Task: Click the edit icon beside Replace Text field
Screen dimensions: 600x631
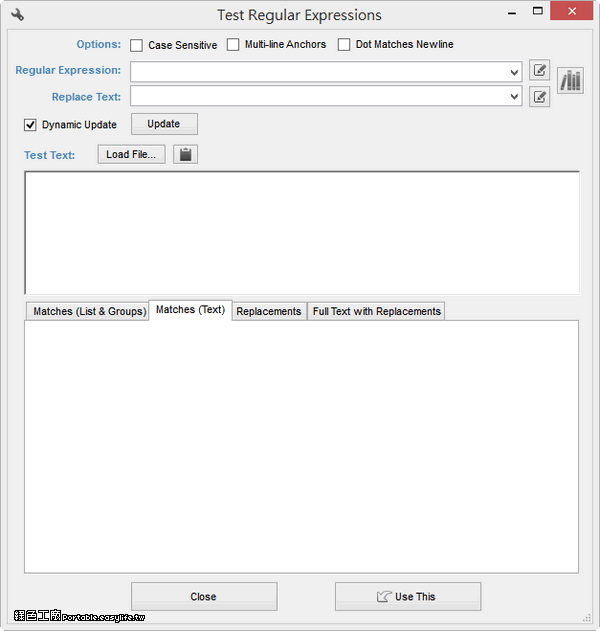Action: click(x=540, y=97)
